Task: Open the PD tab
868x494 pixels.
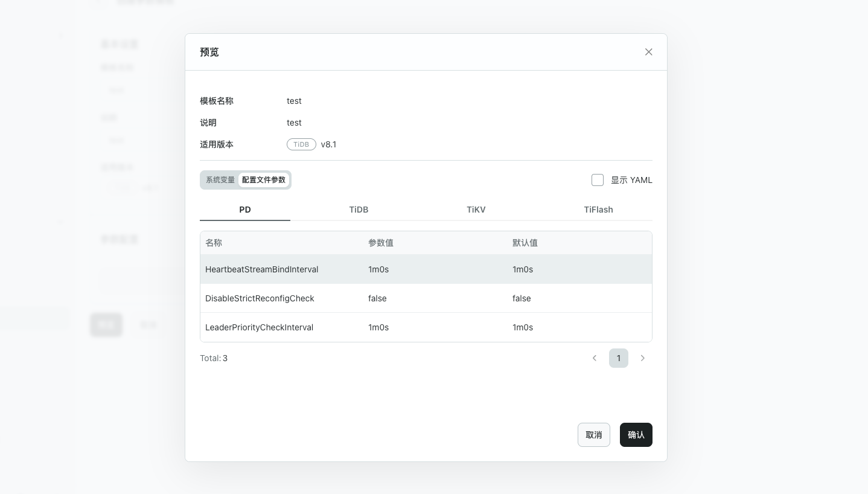Action: [245, 210]
